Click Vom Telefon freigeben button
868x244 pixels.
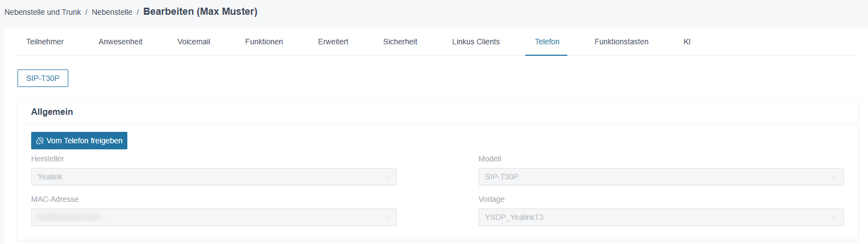[x=79, y=141]
